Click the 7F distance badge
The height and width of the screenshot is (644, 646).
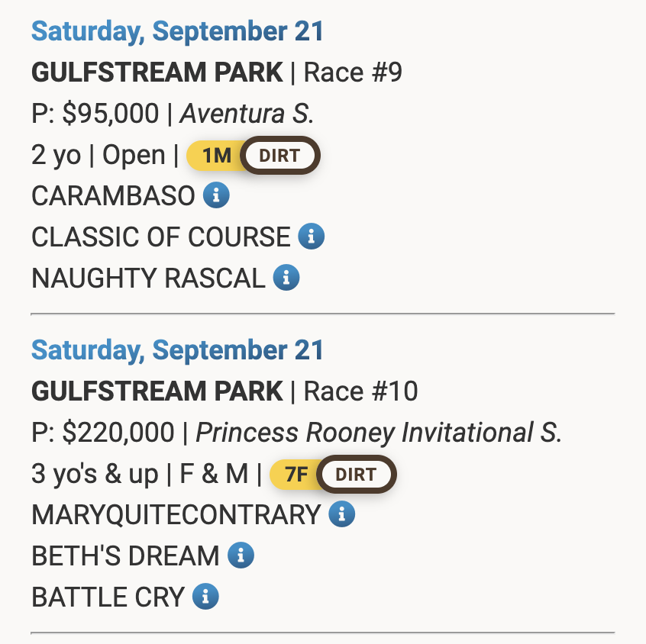[x=296, y=474]
